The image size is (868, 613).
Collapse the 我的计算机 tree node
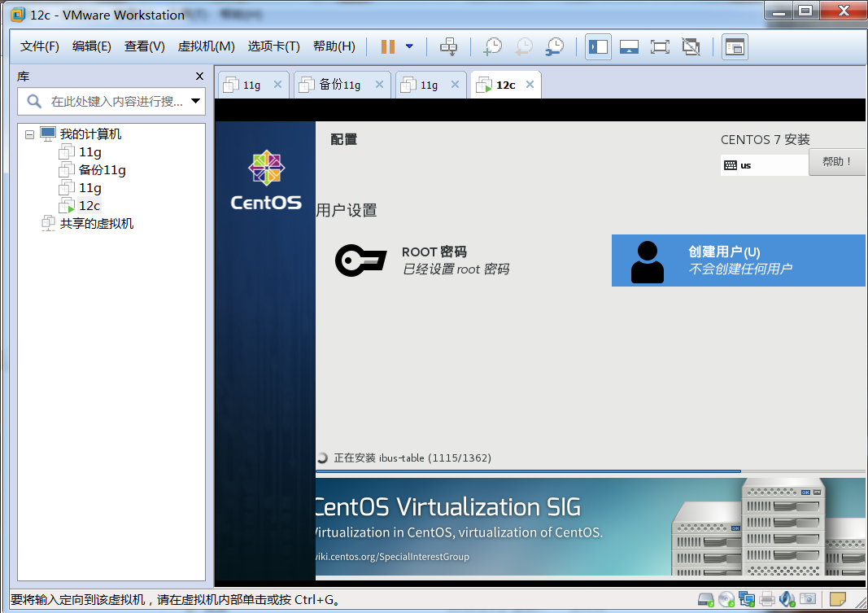29,134
